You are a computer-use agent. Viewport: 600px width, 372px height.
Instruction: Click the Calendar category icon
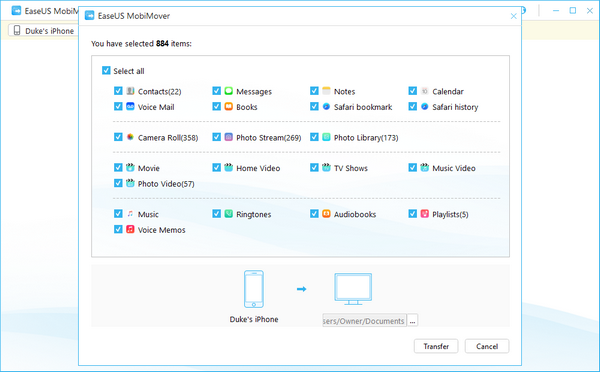(424, 91)
